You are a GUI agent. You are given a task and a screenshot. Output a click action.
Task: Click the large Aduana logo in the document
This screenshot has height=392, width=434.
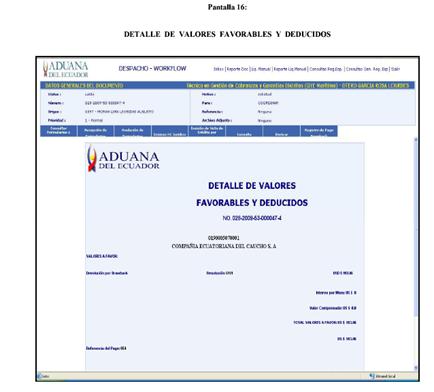tap(123, 159)
